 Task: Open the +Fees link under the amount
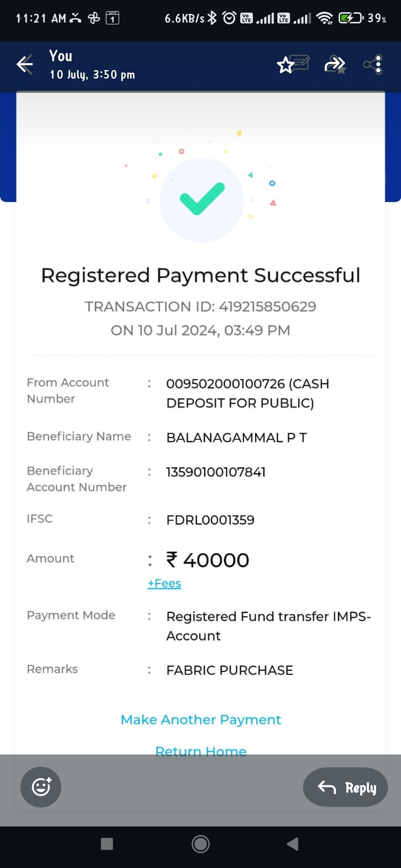point(164,583)
